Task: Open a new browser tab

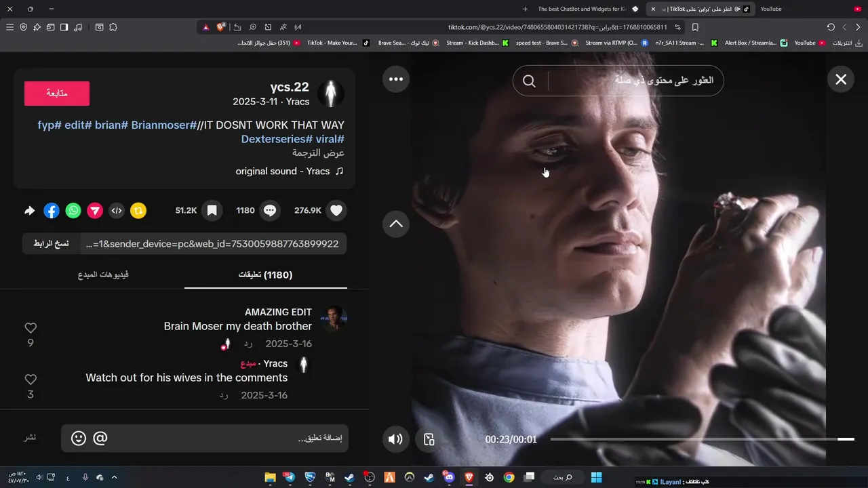Action: coord(525,9)
